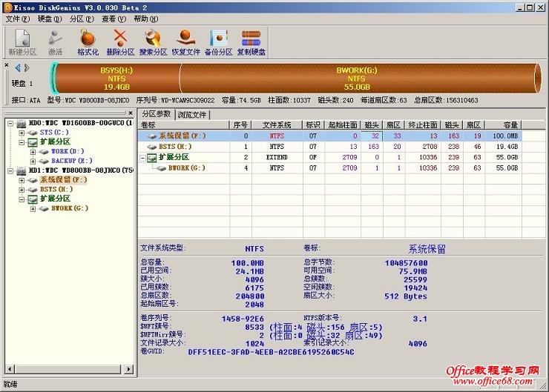Click the 格式化 (Format) toolbar icon
The width and height of the screenshot is (549, 392).
point(88,41)
